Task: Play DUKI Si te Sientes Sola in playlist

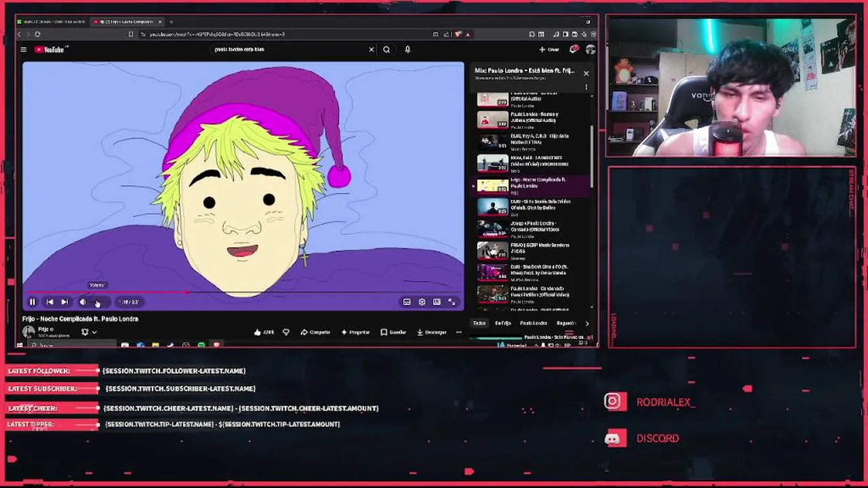Action: 529,207
